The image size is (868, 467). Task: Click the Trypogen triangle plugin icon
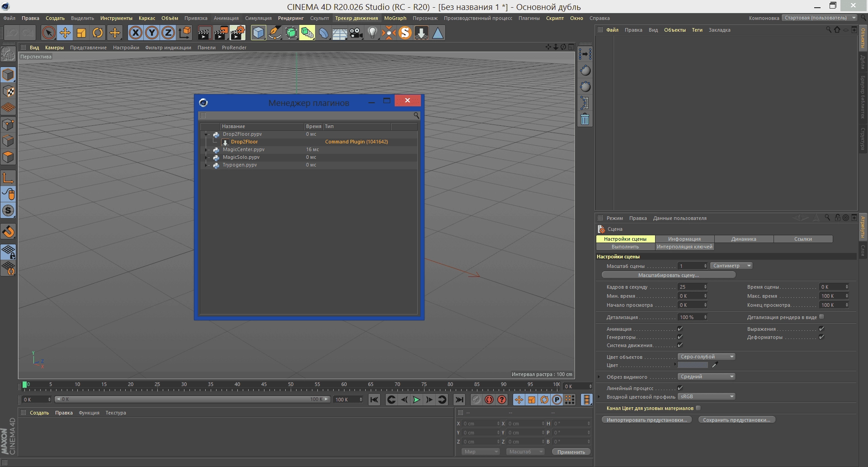438,33
